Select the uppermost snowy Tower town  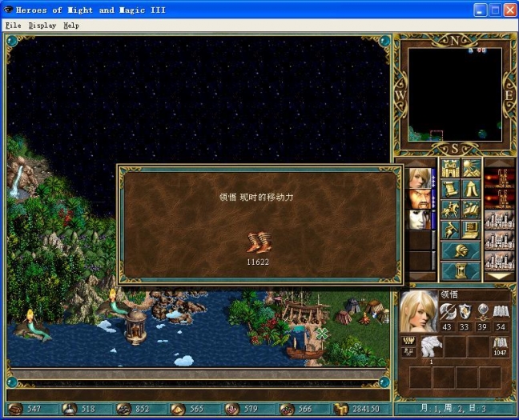click(x=500, y=219)
